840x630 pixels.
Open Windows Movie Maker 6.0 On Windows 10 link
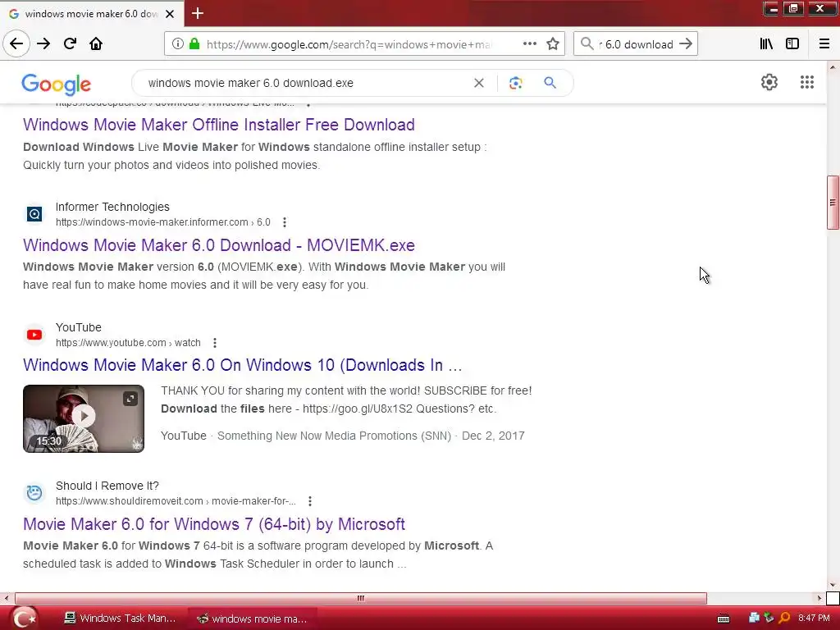click(x=242, y=365)
